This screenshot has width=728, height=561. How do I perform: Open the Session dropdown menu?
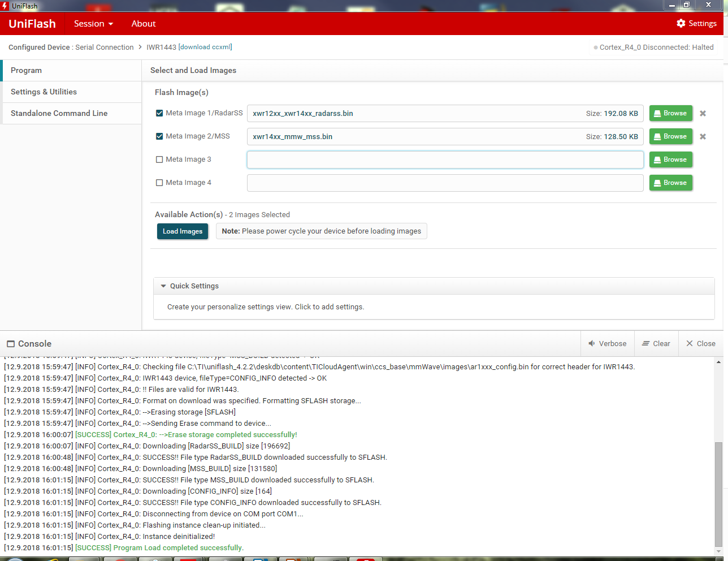click(93, 24)
